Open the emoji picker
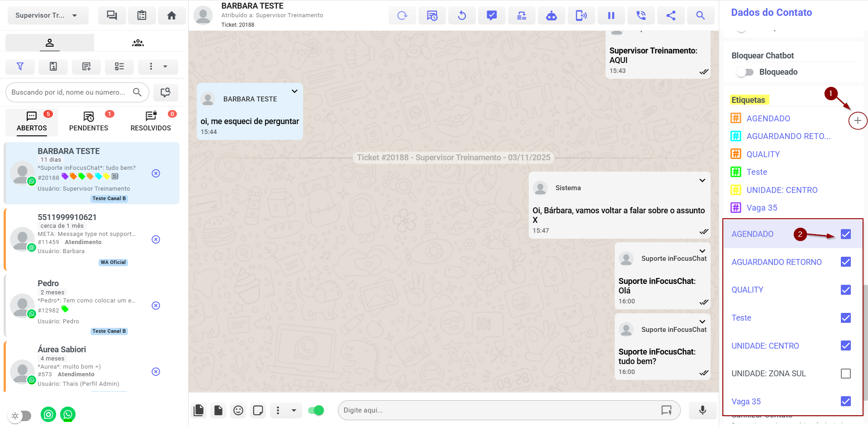 click(238, 410)
